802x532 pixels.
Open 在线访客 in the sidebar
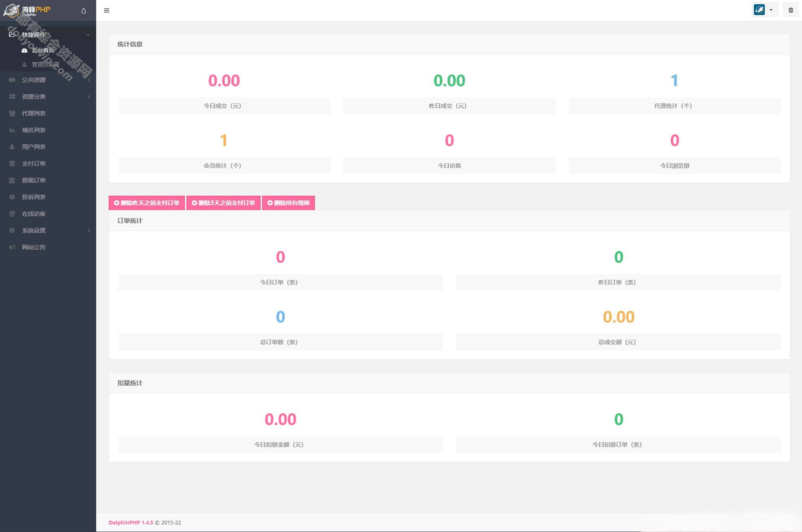(x=34, y=214)
